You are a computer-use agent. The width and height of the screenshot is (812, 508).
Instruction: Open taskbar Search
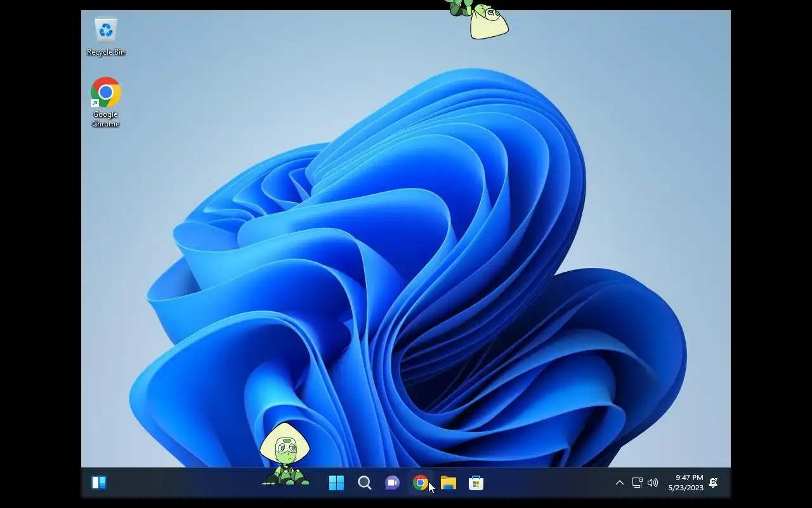tap(365, 483)
